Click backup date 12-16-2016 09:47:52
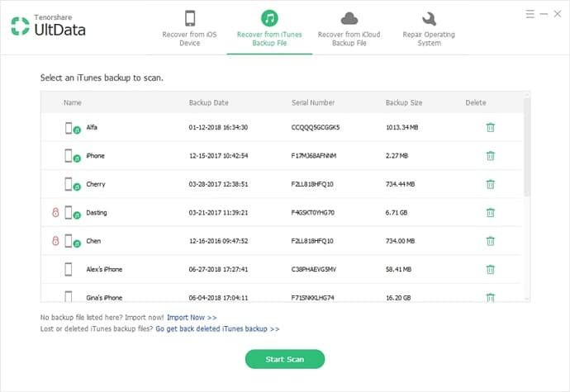 [218, 241]
